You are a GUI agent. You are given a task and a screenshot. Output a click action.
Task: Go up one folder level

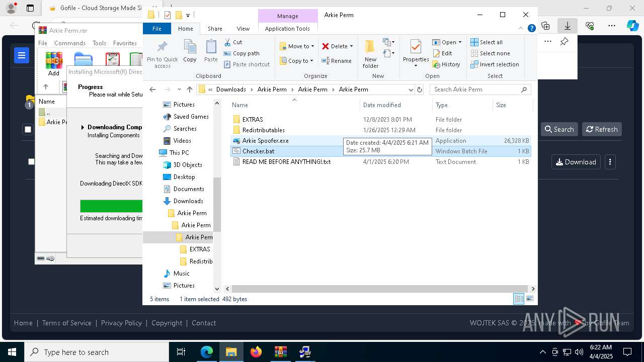pos(189,89)
